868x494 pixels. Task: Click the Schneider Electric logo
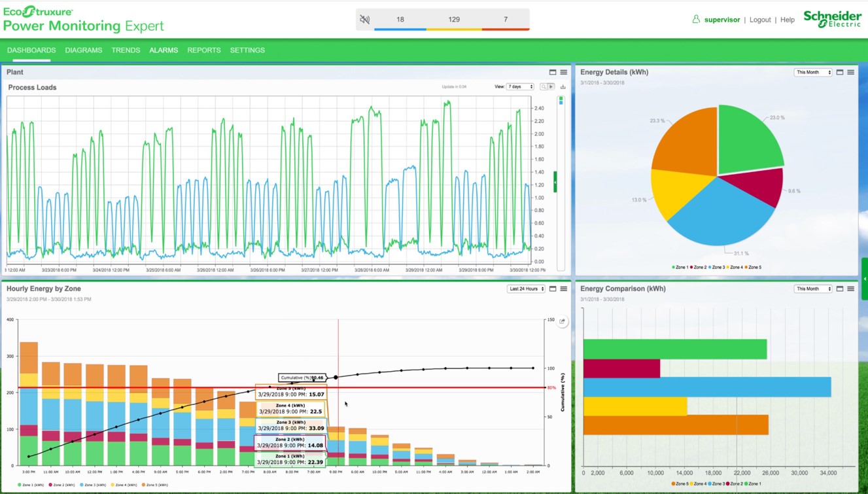click(832, 19)
